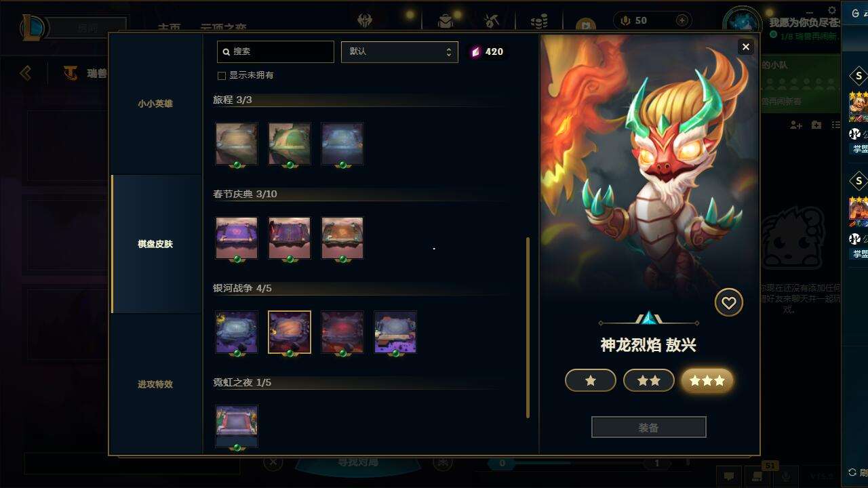Open the chat bubble icon at bottom
Image resolution: width=868 pixels, height=488 pixels.
729,476
